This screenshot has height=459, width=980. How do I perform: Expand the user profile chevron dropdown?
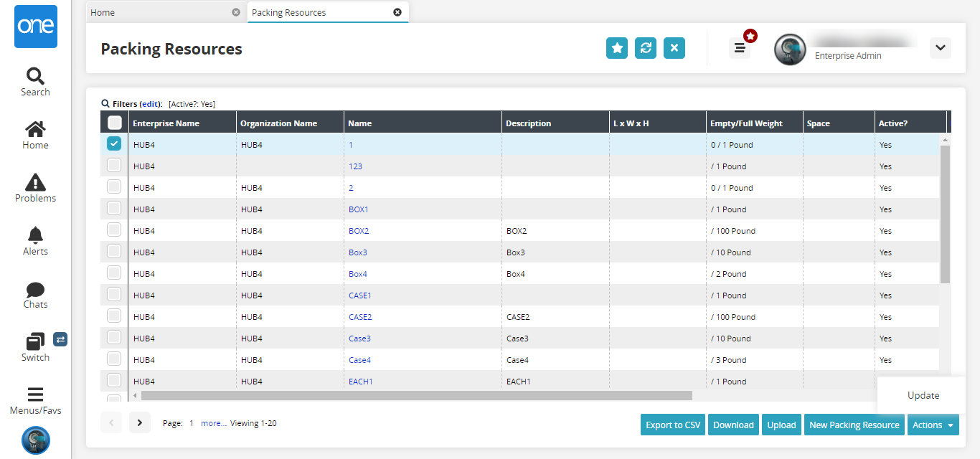click(x=940, y=48)
